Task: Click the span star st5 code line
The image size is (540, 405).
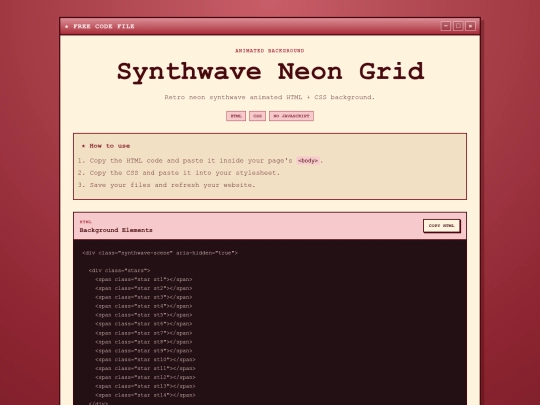Action: 144,315
